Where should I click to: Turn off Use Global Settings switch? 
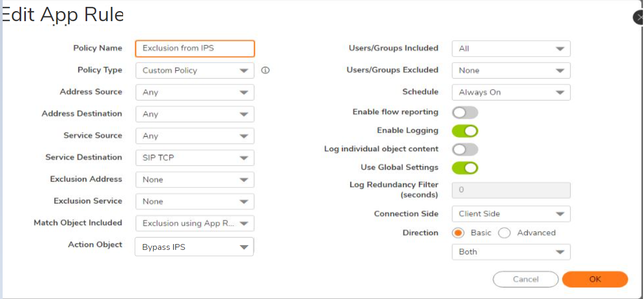(x=465, y=168)
